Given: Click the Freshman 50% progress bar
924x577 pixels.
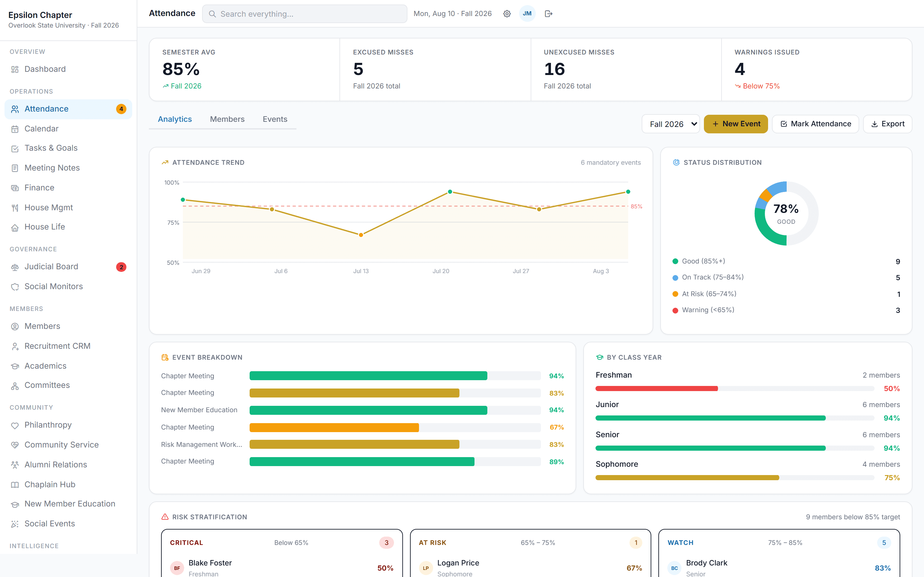Looking at the screenshot, I should pos(735,389).
